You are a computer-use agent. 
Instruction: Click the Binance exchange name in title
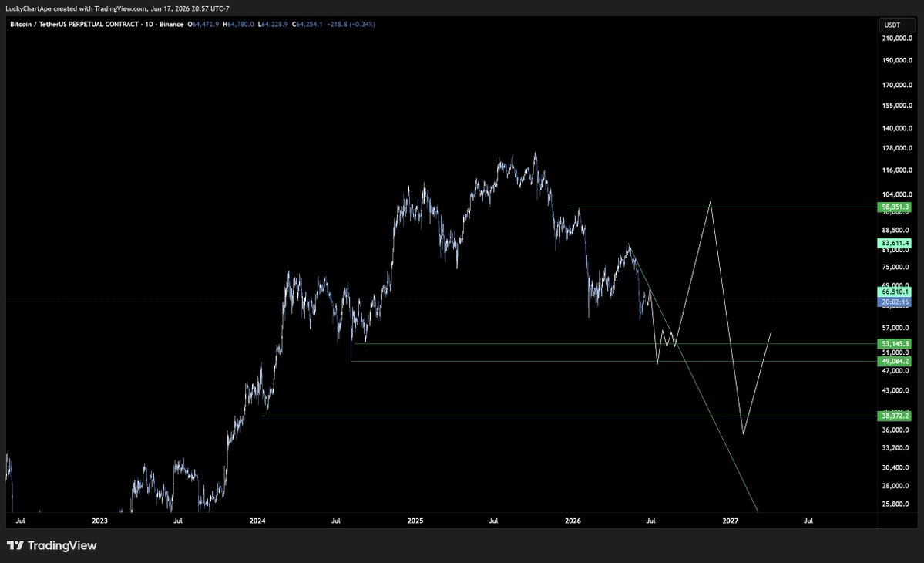(x=172, y=24)
